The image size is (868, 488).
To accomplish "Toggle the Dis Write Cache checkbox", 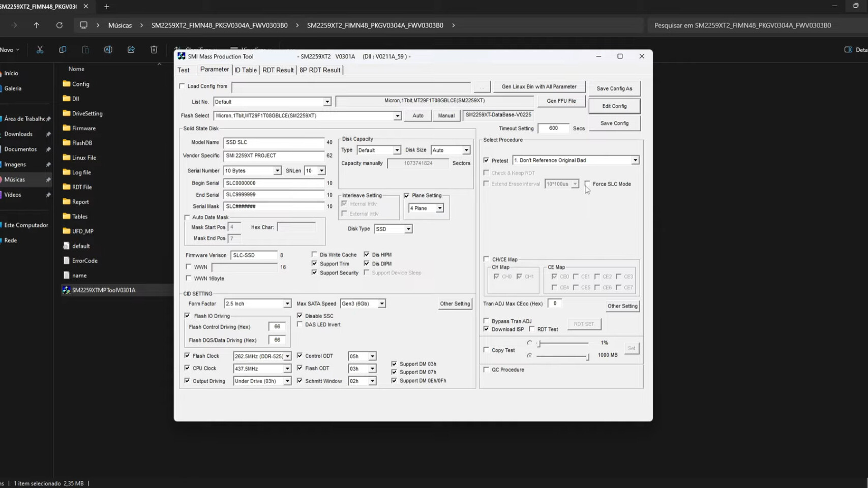I will pyautogui.click(x=314, y=255).
